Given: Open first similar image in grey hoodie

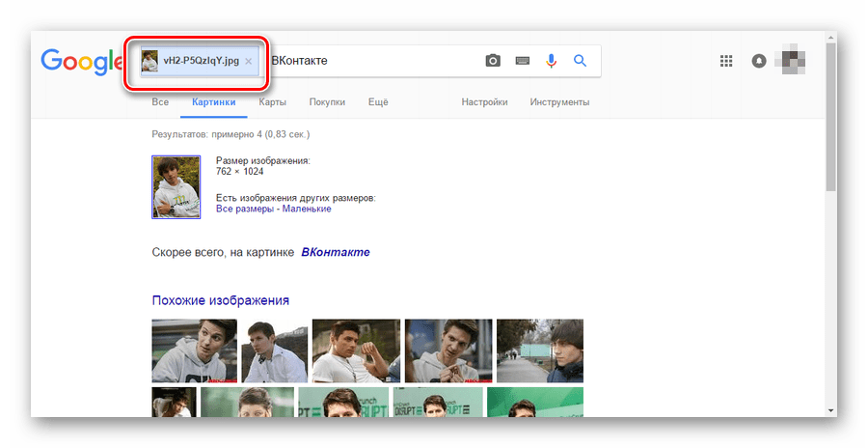Looking at the screenshot, I should (194, 351).
